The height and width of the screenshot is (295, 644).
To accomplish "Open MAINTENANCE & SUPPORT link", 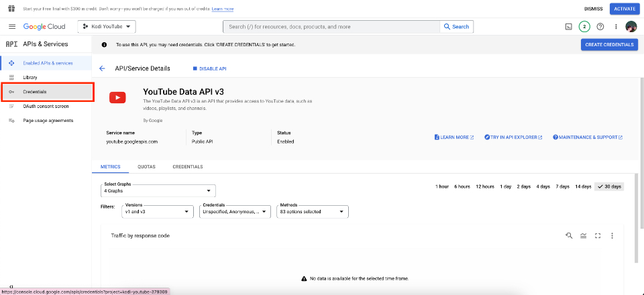I will tap(588, 137).
